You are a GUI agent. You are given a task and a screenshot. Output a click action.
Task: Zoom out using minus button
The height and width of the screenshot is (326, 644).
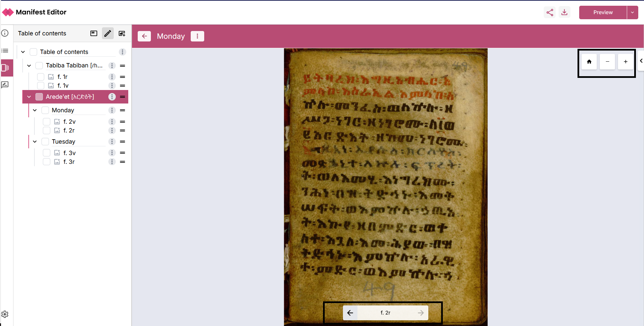tap(607, 62)
